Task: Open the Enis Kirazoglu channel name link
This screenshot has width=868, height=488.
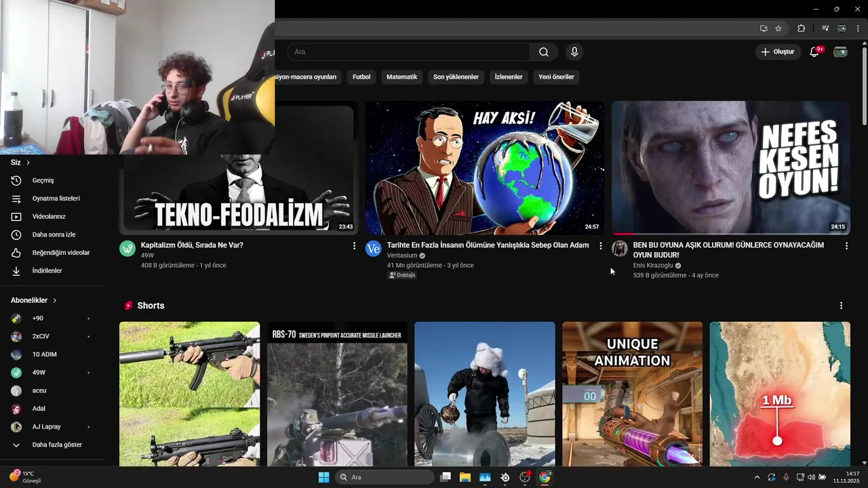Action: [653, 266]
